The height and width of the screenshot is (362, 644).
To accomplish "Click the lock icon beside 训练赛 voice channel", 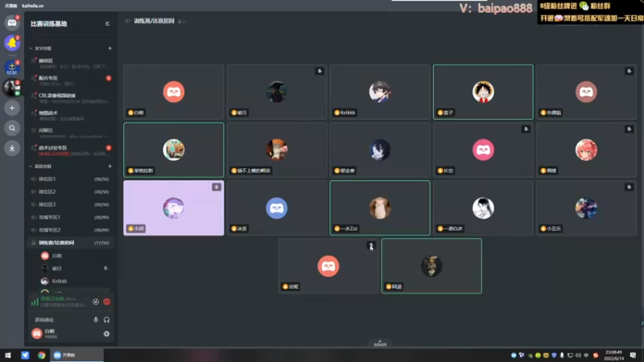I will (34, 243).
